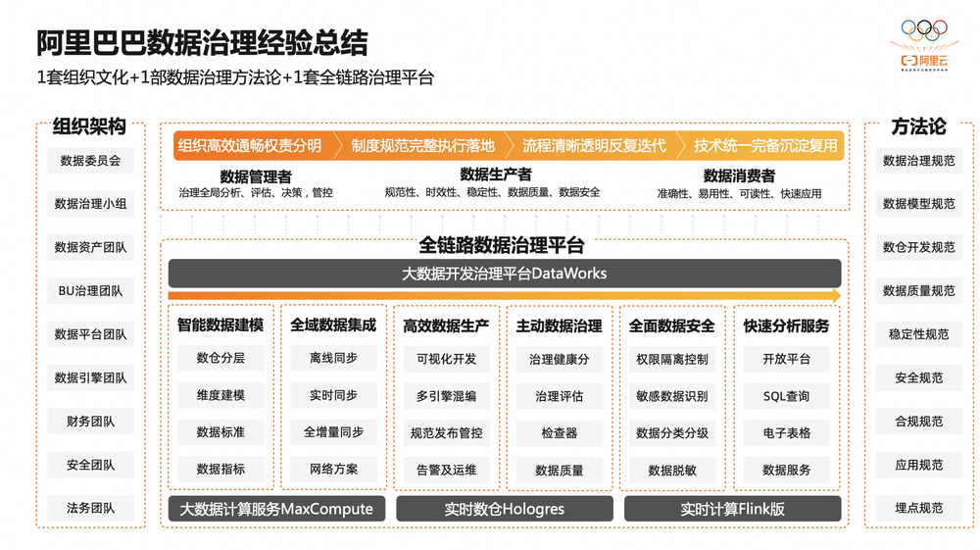Select the 流程清晰透明反复迭代 arrow step

(x=594, y=146)
